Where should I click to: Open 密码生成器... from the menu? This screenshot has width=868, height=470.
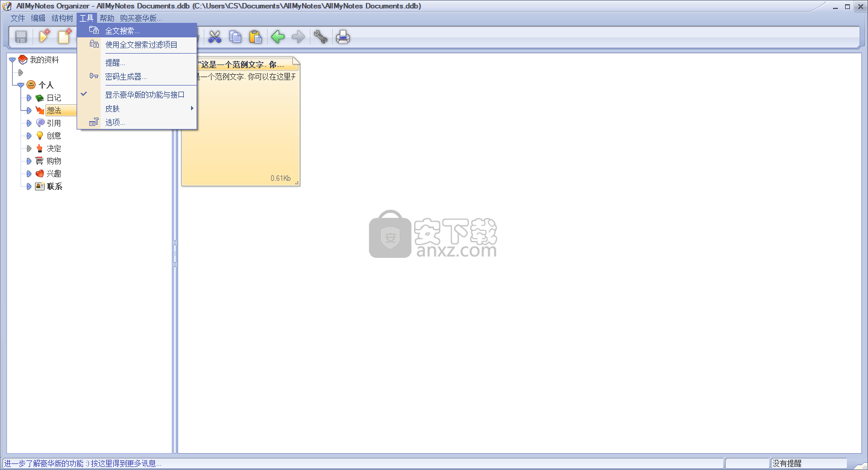click(x=137, y=77)
